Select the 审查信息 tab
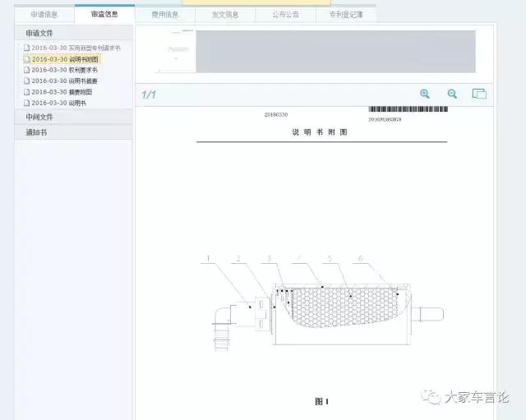526x420 pixels. pos(104,14)
